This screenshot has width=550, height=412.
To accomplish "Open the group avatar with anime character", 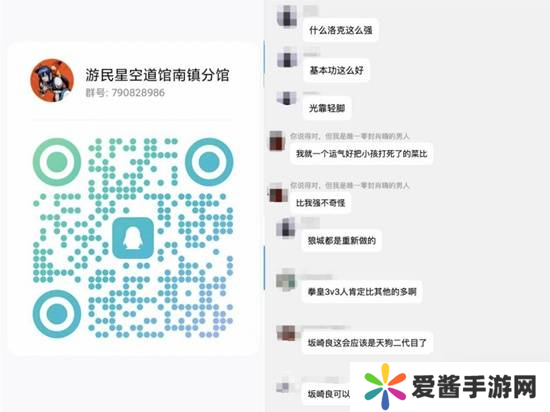I will [52, 80].
